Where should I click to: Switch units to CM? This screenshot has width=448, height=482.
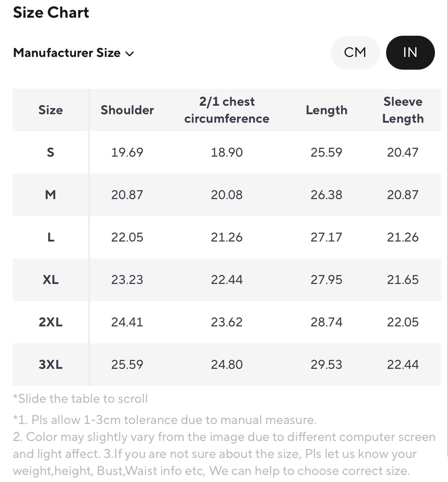pyautogui.click(x=355, y=53)
